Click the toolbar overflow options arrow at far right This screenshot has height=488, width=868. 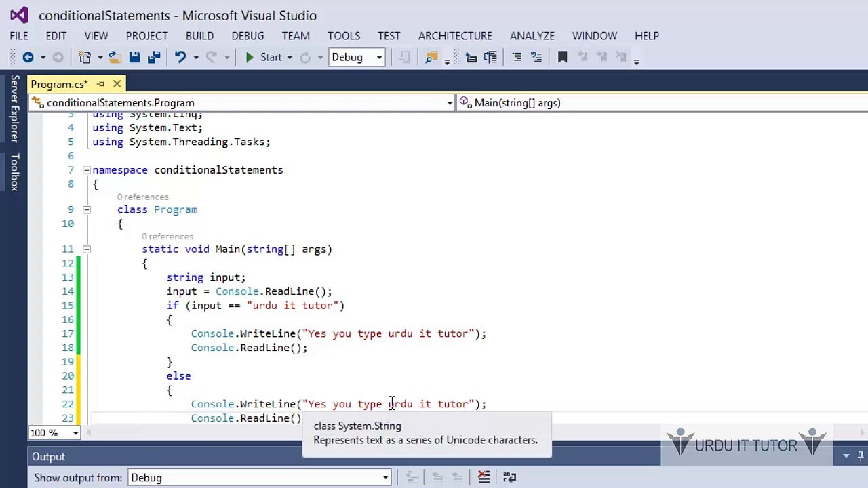coord(636,61)
